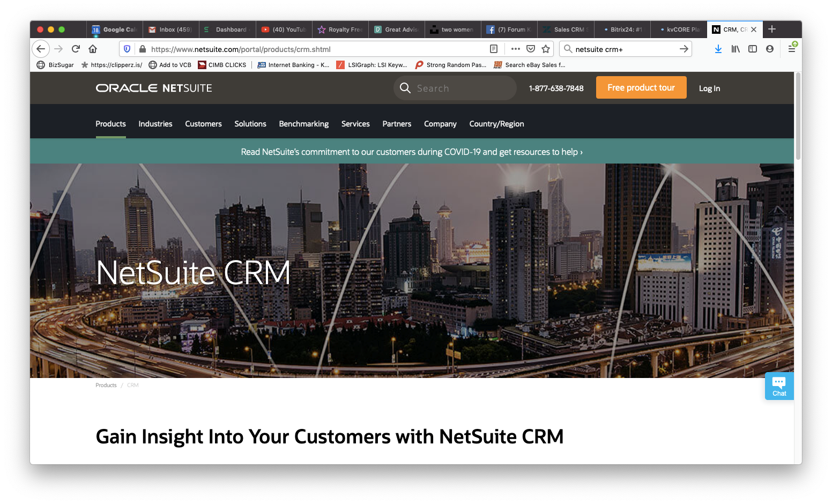
Task: Open BizSugar bookmark
Action: click(55, 65)
